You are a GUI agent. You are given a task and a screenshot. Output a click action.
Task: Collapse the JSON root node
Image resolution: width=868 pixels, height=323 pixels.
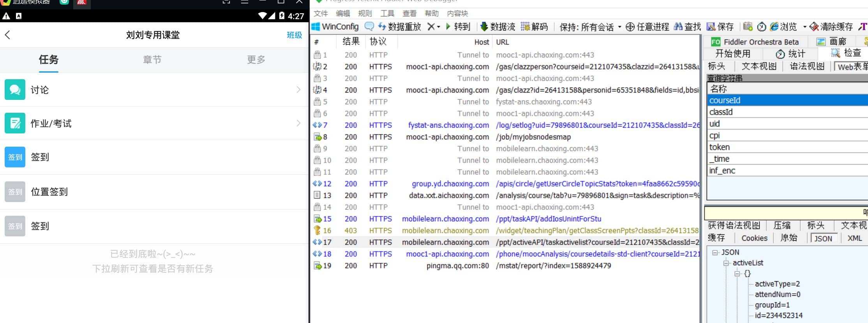point(715,252)
